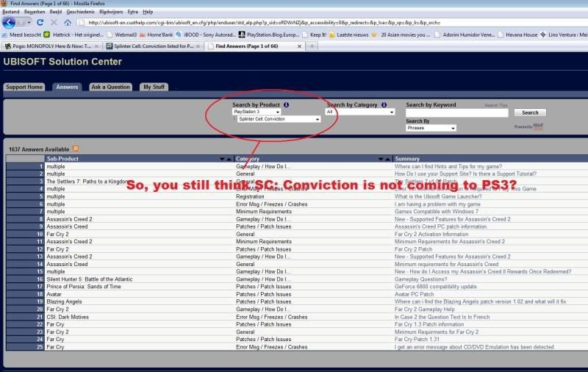The height and width of the screenshot is (372, 588).
Task: Reload the current page
Action: point(40,23)
